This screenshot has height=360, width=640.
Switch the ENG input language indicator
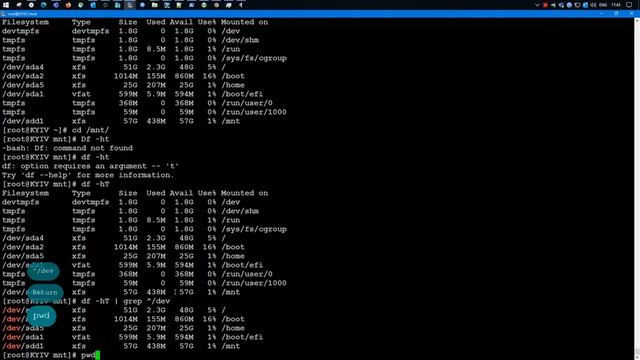pos(603,5)
